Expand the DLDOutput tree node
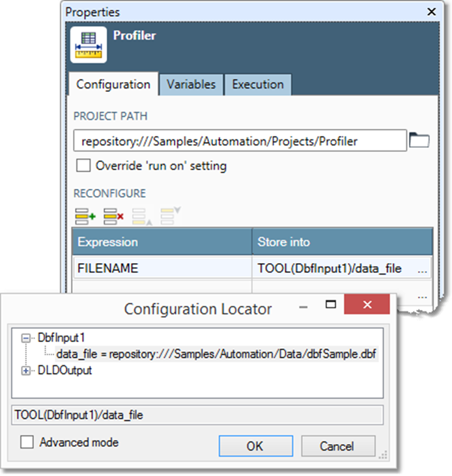The height and width of the screenshot is (476, 452). tap(27, 370)
